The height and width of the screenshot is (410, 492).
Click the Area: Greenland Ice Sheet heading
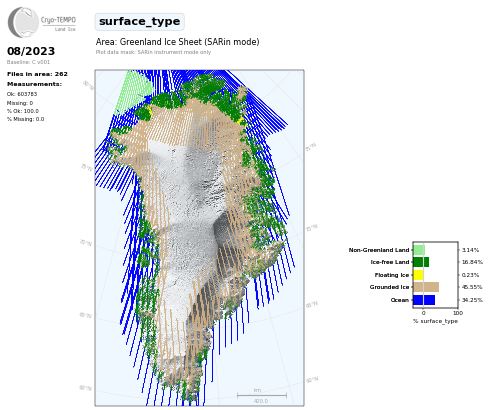click(177, 42)
